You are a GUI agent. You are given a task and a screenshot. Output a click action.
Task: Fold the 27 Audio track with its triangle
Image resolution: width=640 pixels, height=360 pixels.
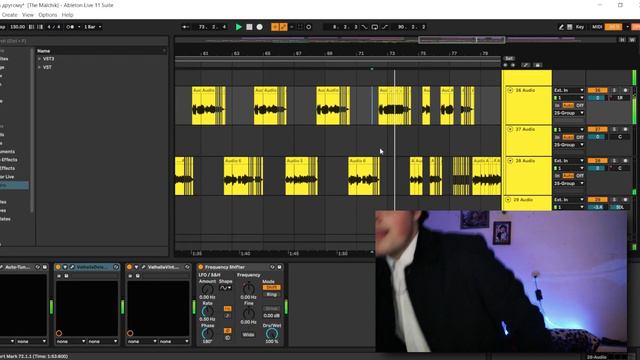pyautogui.click(x=510, y=129)
